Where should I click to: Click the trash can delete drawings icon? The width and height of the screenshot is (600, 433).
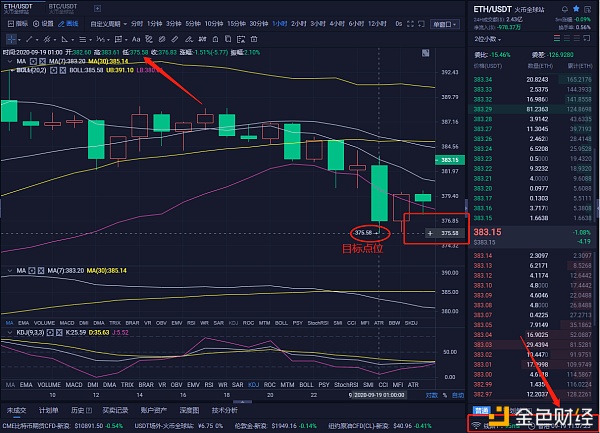[254, 39]
